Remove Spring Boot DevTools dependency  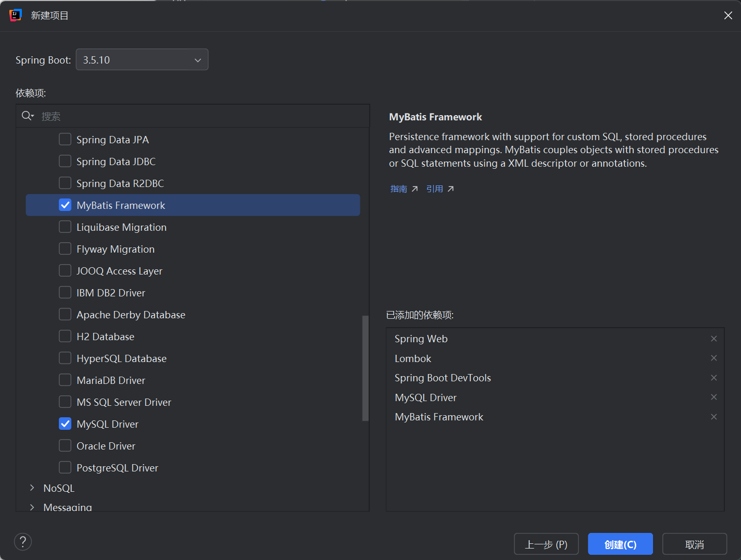click(714, 378)
